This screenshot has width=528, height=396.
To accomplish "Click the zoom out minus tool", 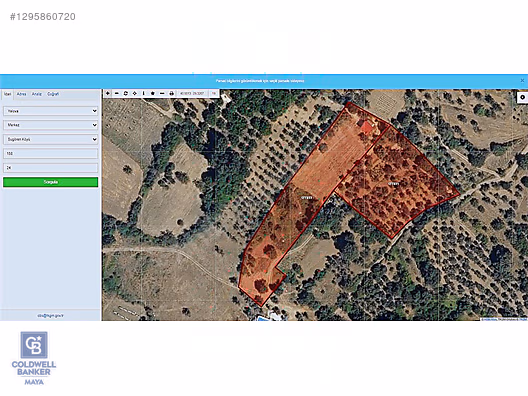I will 117,93.
